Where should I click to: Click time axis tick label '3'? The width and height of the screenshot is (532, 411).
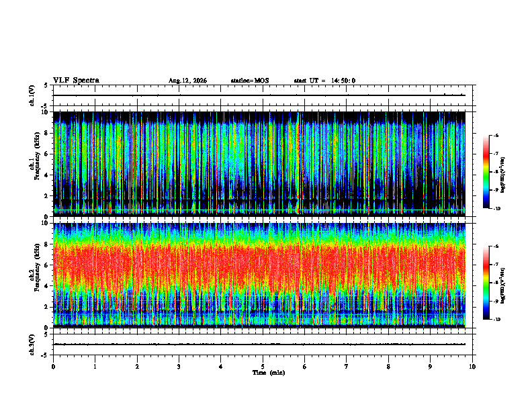tap(179, 367)
